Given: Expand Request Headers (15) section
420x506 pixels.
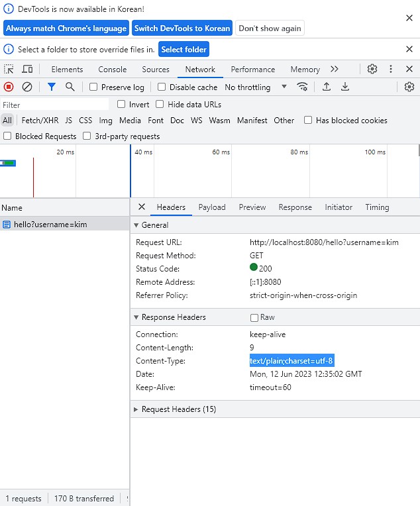Looking at the screenshot, I should tap(136, 409).
